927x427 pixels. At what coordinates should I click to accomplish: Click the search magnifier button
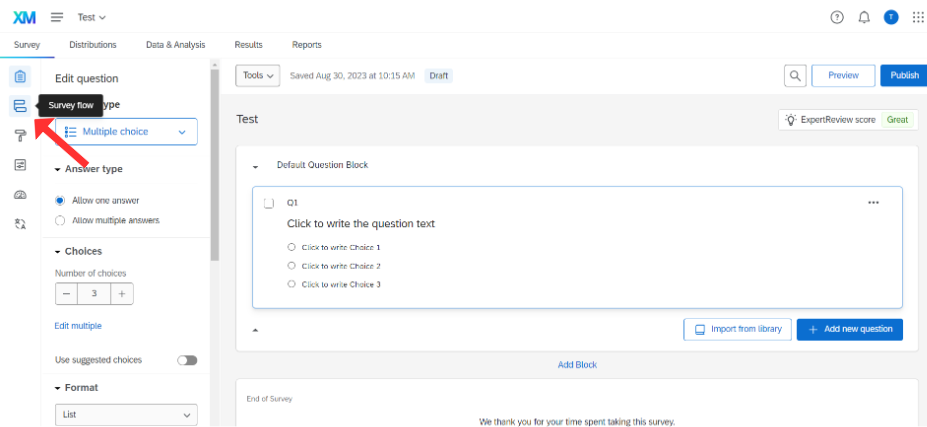[x=795, y=76]
